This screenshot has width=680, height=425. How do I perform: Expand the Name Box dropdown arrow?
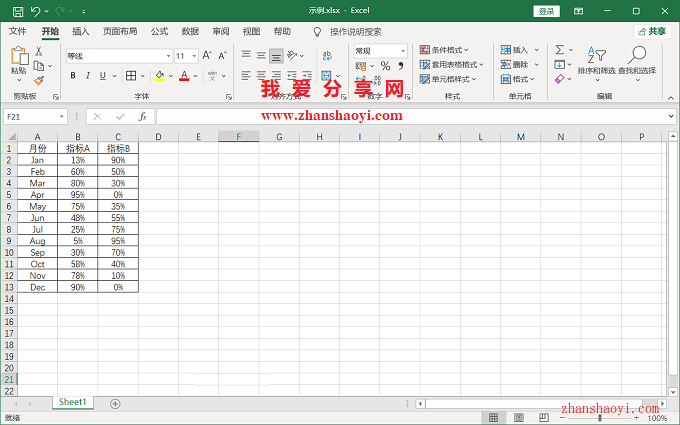click(x=62, y=117)
